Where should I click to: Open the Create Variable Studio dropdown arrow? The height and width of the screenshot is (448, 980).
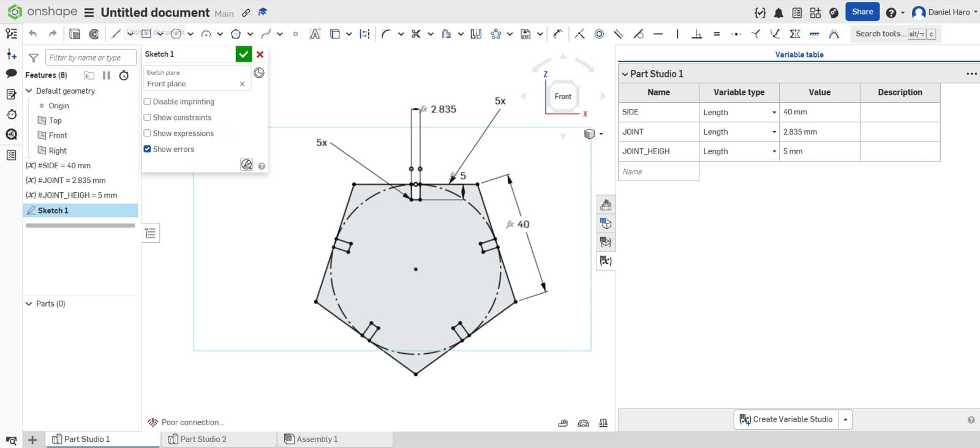pyautogui.click(x=845, y=419)
